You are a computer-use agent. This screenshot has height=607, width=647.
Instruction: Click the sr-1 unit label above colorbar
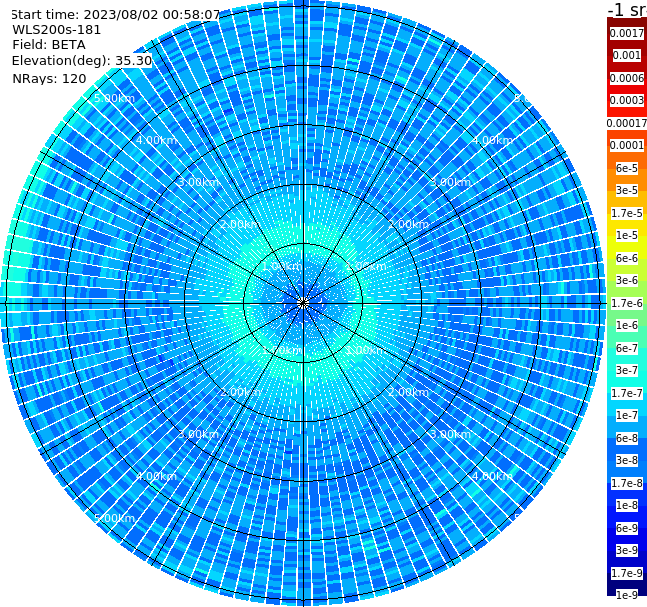[x=627, y=9]
